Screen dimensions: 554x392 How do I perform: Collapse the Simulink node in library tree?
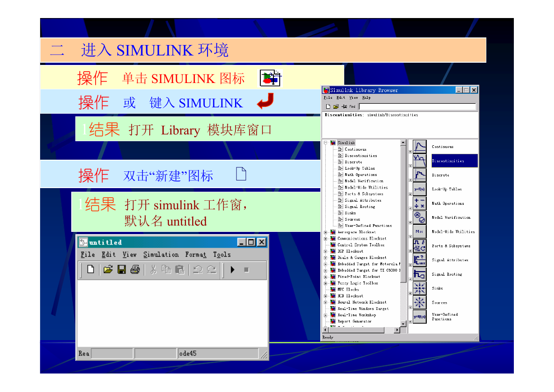coord(326,143)
